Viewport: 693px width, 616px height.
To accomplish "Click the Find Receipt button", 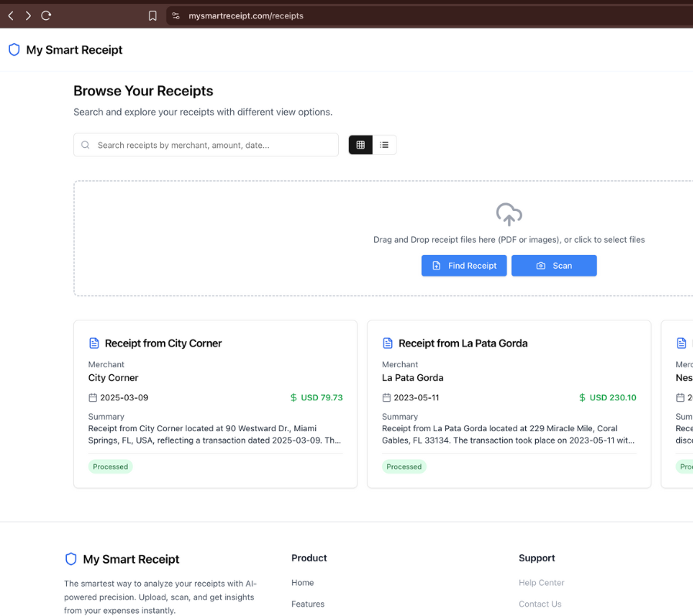I will click(x=464, y=266).
